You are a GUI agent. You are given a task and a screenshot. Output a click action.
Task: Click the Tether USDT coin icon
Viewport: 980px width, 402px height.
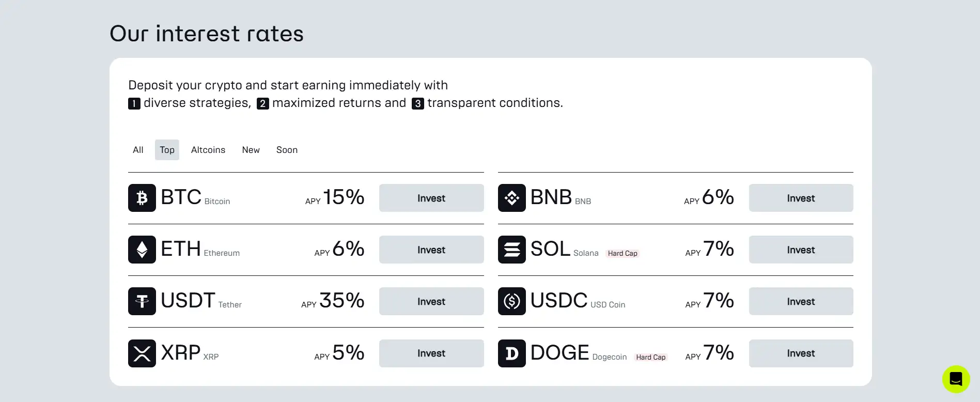click(x=142, y=301)
